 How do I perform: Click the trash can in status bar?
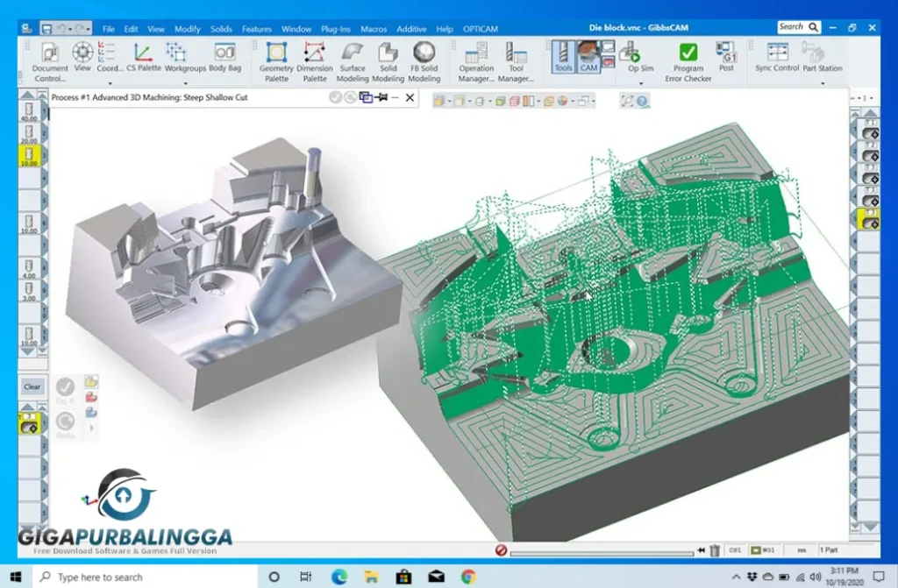[x=715, y=550]
